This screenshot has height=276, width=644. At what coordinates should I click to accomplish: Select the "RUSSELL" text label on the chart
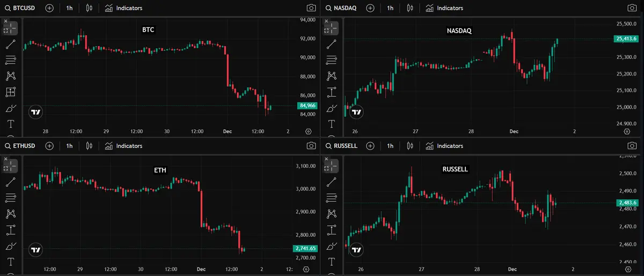pyautogui.click(x=455, y=169)
